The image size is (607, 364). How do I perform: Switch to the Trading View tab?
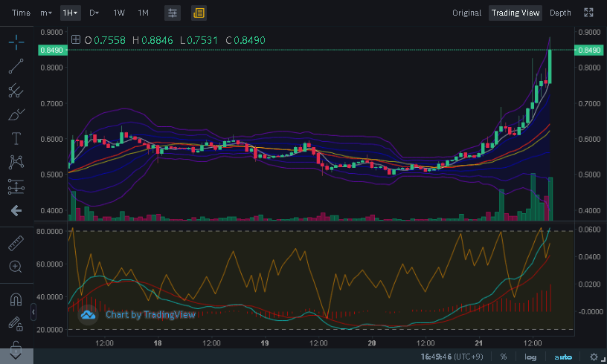pyautogui.click(x=516, y=13)
